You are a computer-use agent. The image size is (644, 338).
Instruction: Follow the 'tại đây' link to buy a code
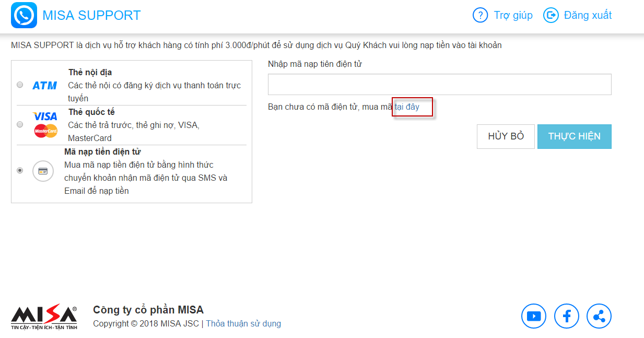(x=407, y=107)
